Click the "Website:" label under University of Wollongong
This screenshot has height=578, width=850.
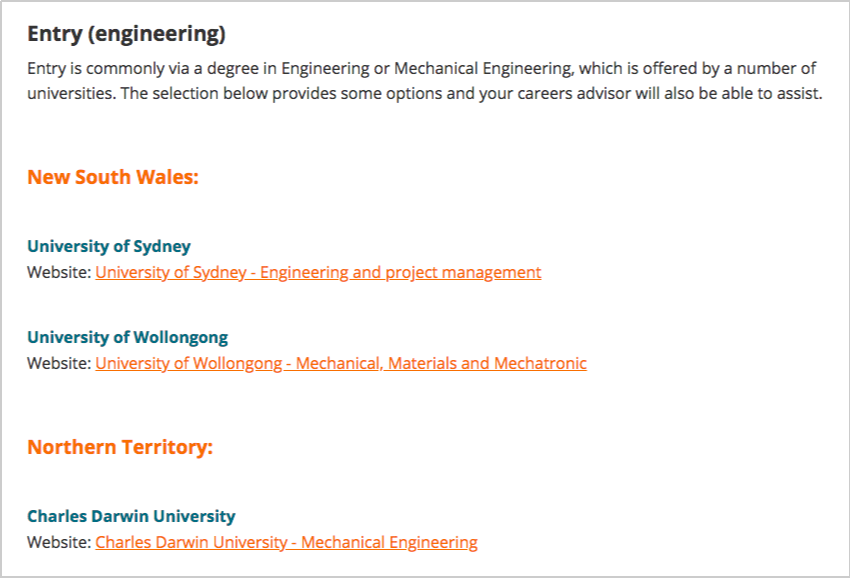(x=59, y=363)
